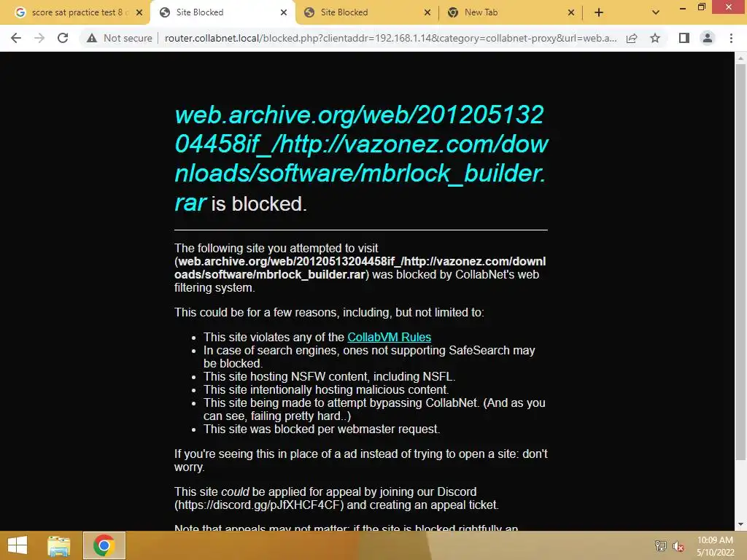747x560 pixels.
Task: Close the second Site Blocked tab
Action: click(427, 12)
